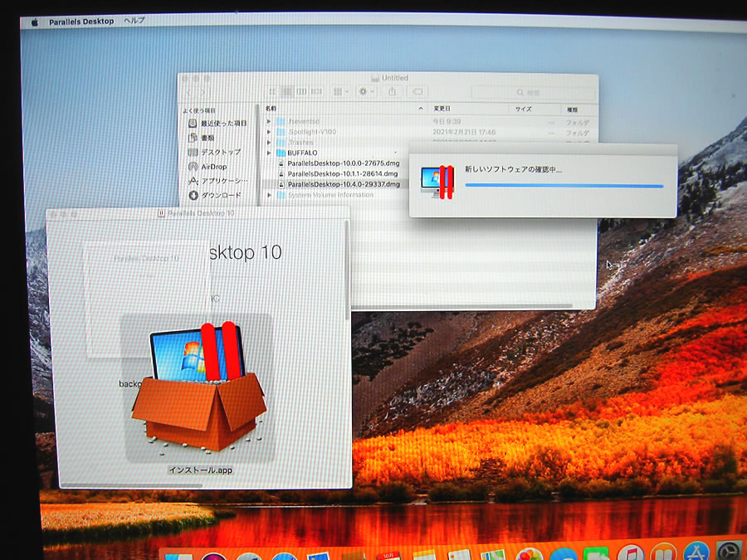Select ParallelsDesktop-10.0.0-27675.dmg file

342,163
